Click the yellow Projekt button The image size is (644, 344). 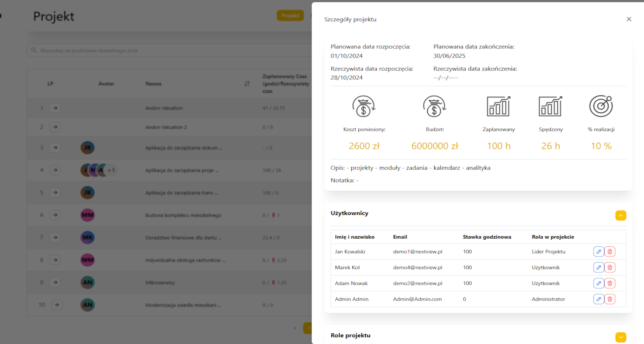coord(290,15)
